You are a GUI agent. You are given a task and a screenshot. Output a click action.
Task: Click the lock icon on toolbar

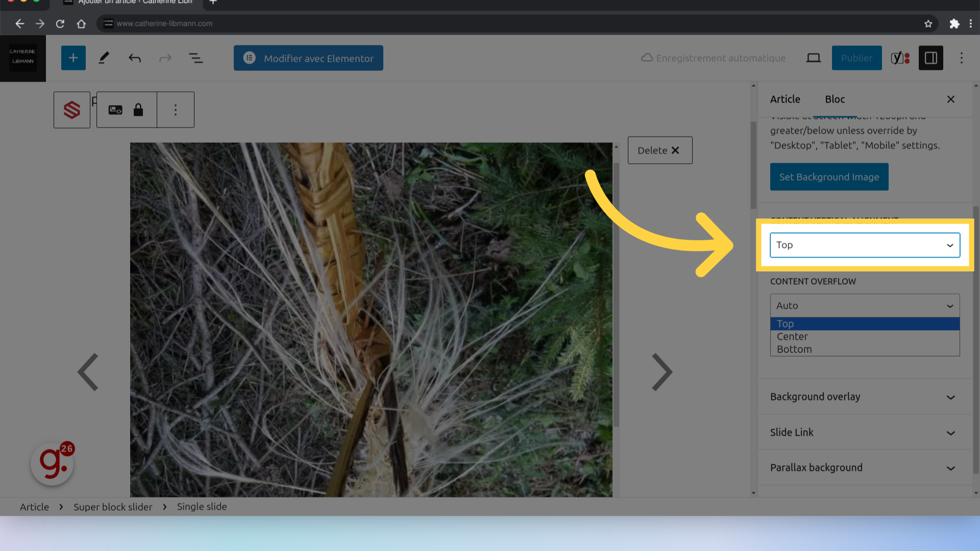(x=137, y=110)
